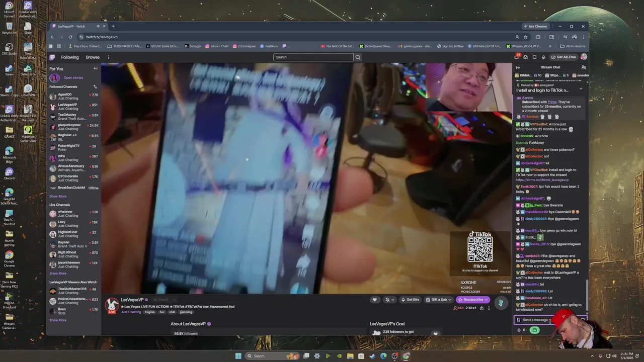Collapse the For You sidebar
The height and width of the screenshot is (362, 644).
95,68
